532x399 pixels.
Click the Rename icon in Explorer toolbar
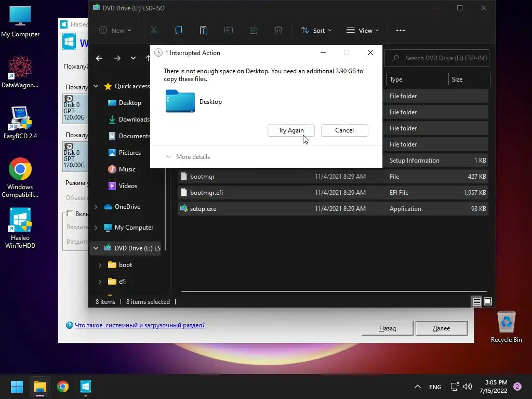click(229, 31)
